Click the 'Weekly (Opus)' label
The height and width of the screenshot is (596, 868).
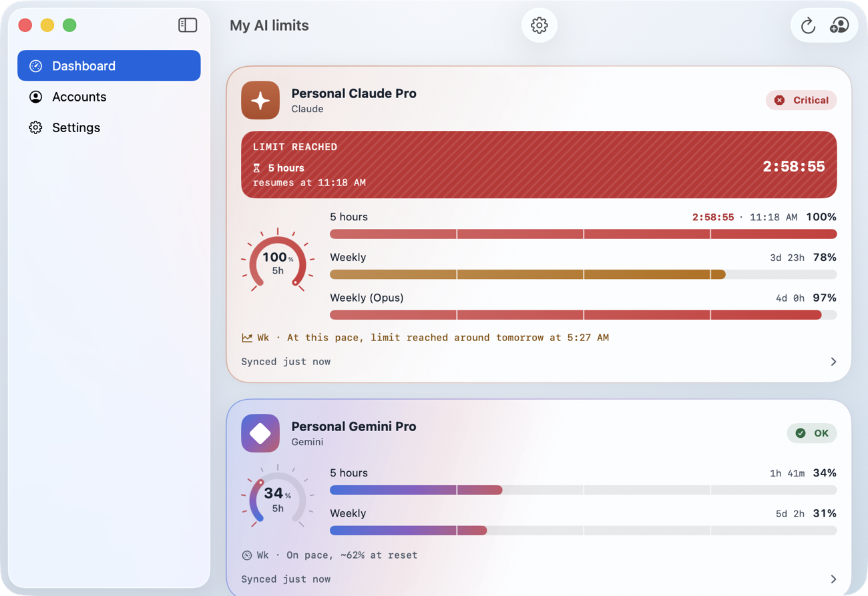pyautogui.click(x=367, y=298)
